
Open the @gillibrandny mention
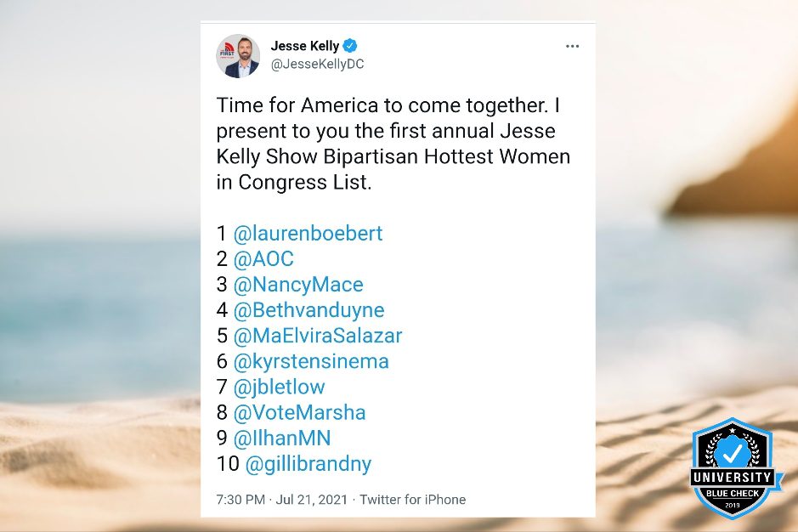tap(308, 464)
